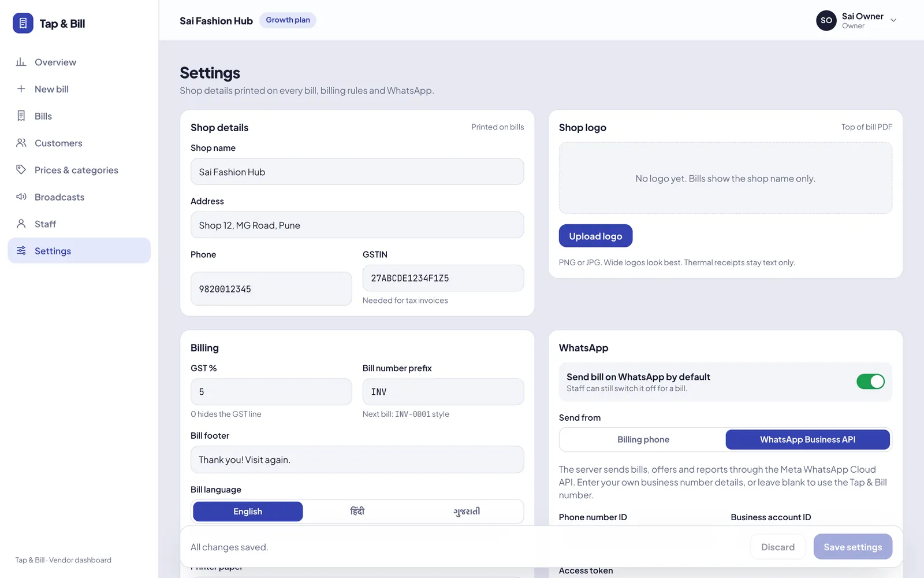This screenshot has height=578, width=924.
Task: Go to New bill
Action: coord(79,89)
